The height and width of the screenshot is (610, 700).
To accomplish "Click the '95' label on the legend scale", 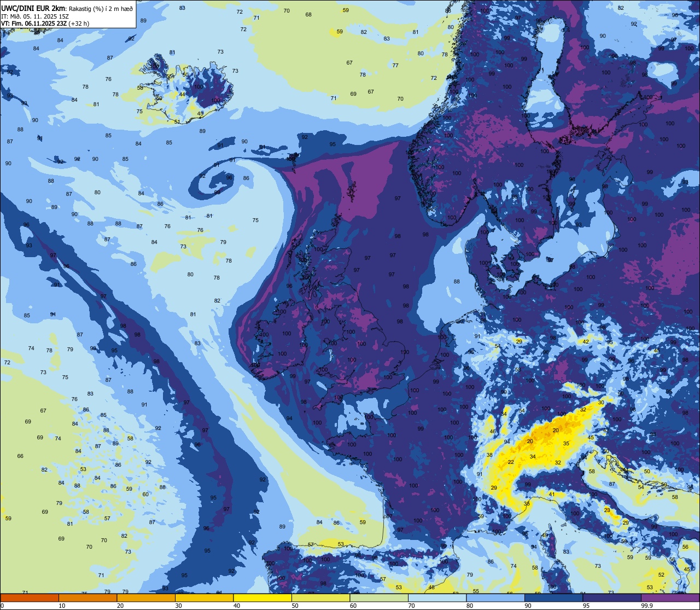I will (x=586, y=606).
